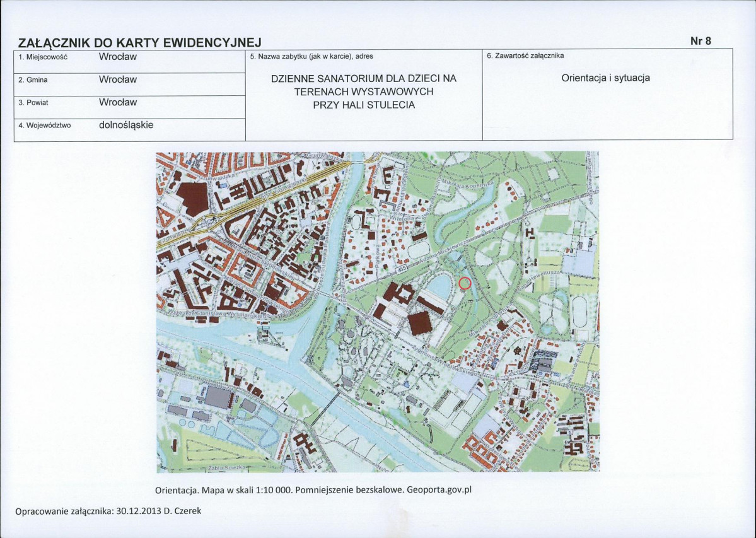Select the Powiat field value Wrocław

coord(118,102)
